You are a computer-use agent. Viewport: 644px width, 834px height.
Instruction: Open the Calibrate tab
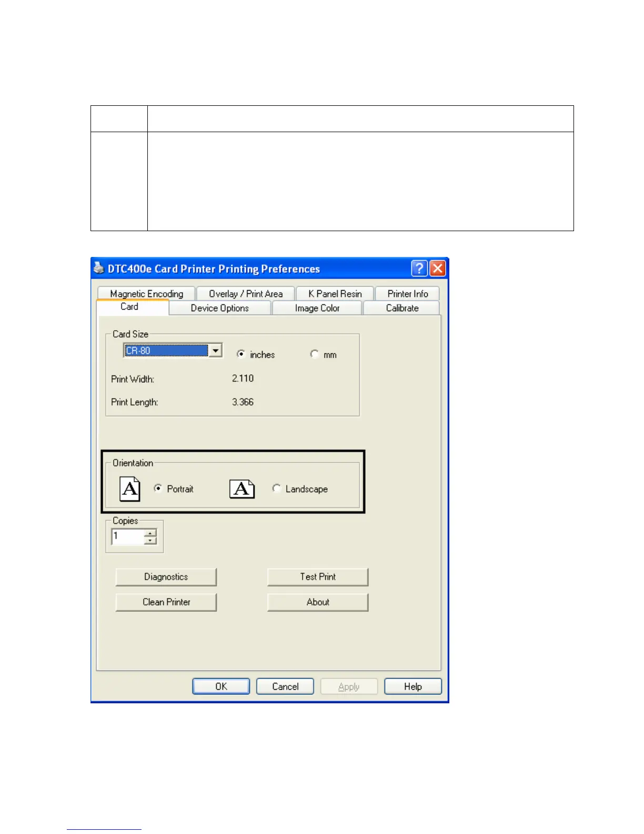(402, 308)
